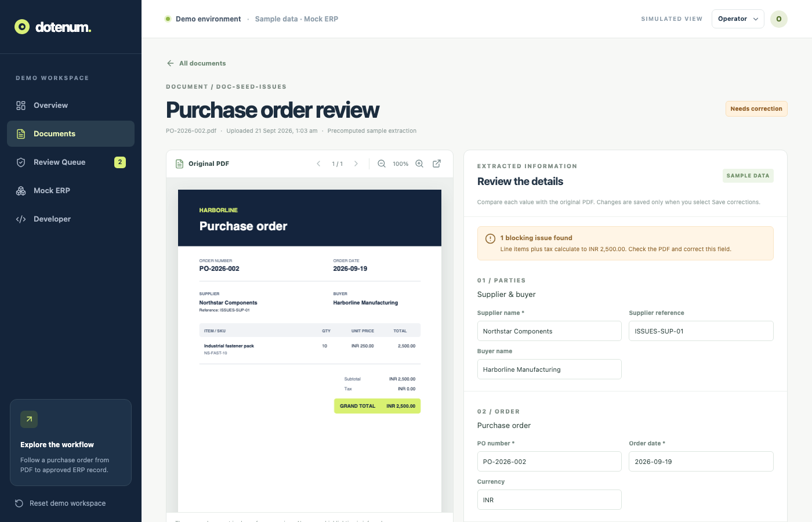This screenshot has width=812, height=522.
Task: Open the Operator role dropdown
Action: [738, 19]
